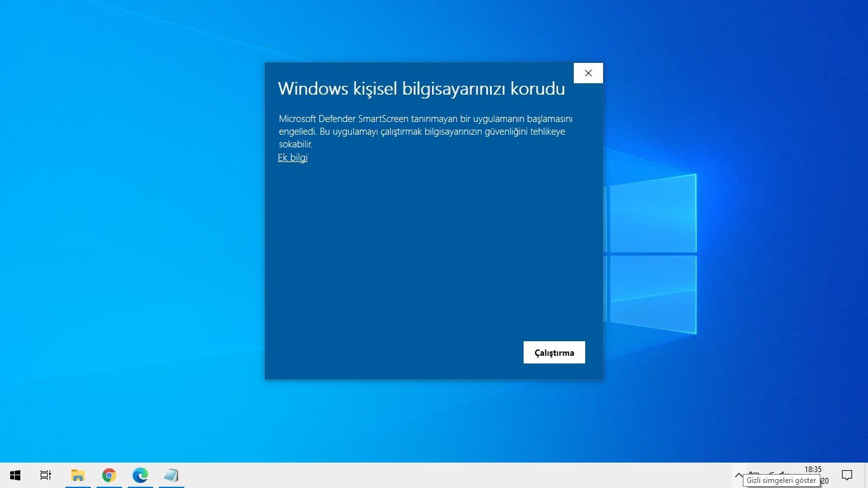The height and width of the screenshot is (488, 868).
Task: Open the Action Center notifications icon
Action: tap(847, 475)
